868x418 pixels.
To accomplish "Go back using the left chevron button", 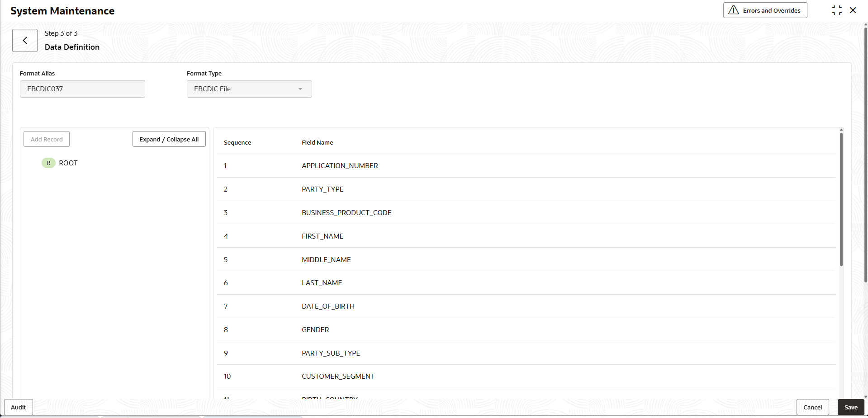I will tap(25, 41).
